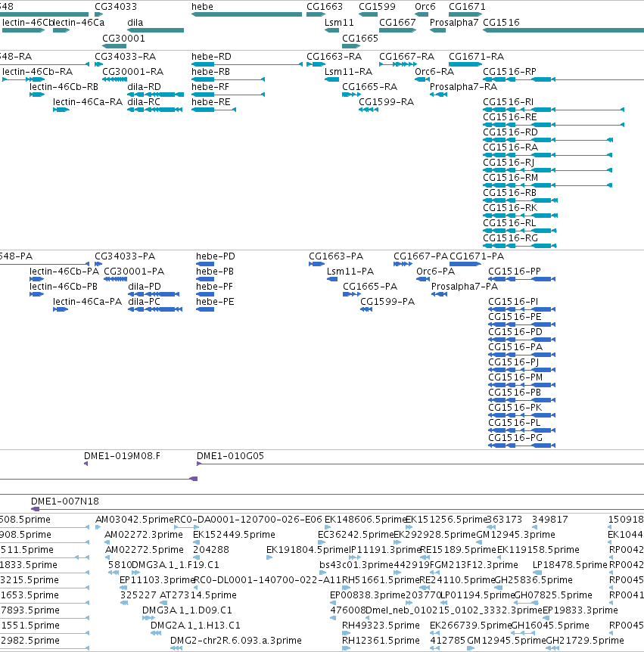Open the CG1663 gene label
This screenshot has height=652, width=644.
[325, 7]
